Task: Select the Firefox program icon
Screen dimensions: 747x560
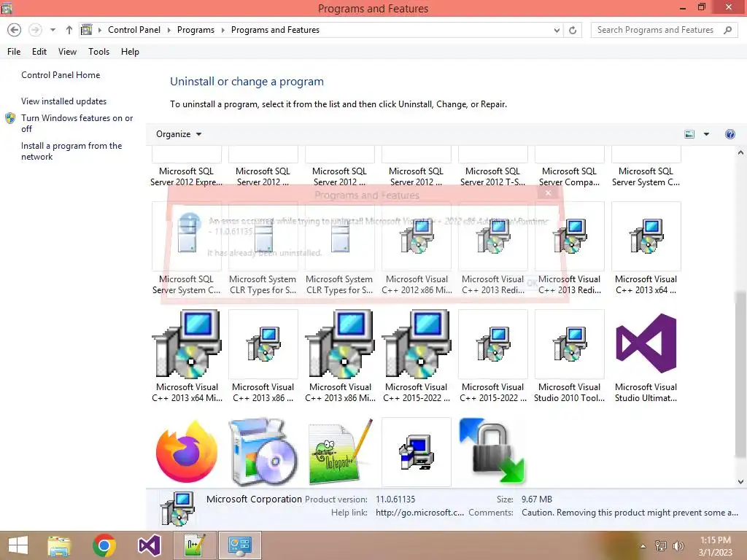Action: [187, 451]
